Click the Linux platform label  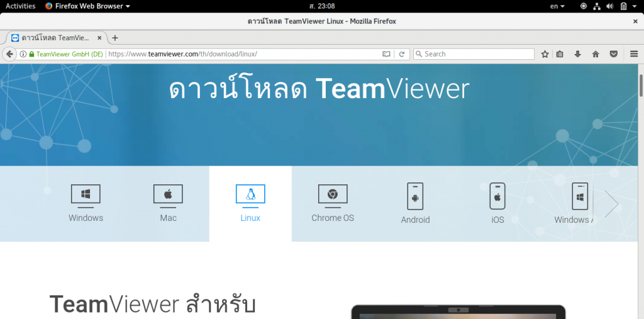250,218
